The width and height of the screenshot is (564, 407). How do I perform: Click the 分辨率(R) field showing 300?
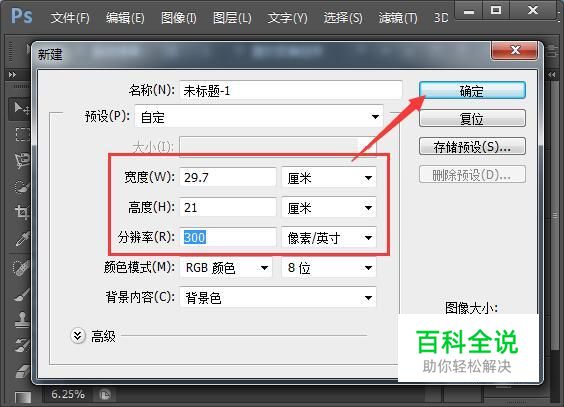pos(228,237)
